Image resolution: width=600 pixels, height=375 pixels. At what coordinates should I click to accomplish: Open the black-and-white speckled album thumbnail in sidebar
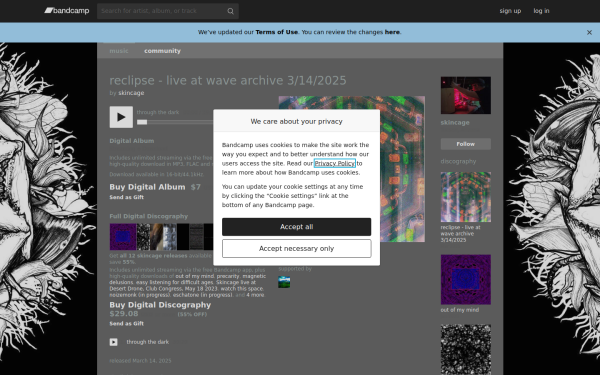466,349
